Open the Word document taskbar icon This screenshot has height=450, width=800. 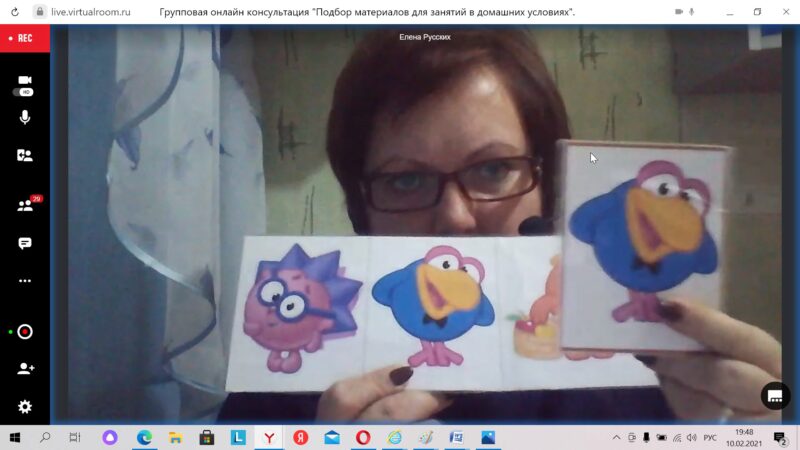pos(457,437)
